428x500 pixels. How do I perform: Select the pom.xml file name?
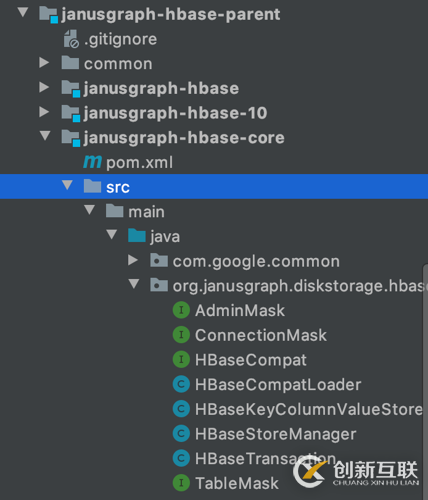(139, 163)
